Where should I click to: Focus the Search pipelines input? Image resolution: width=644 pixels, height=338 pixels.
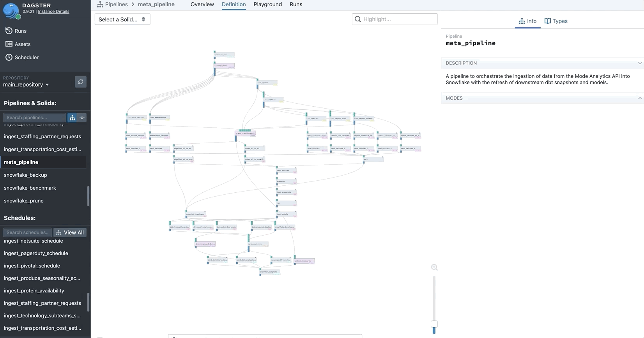(x=34, y=118)
